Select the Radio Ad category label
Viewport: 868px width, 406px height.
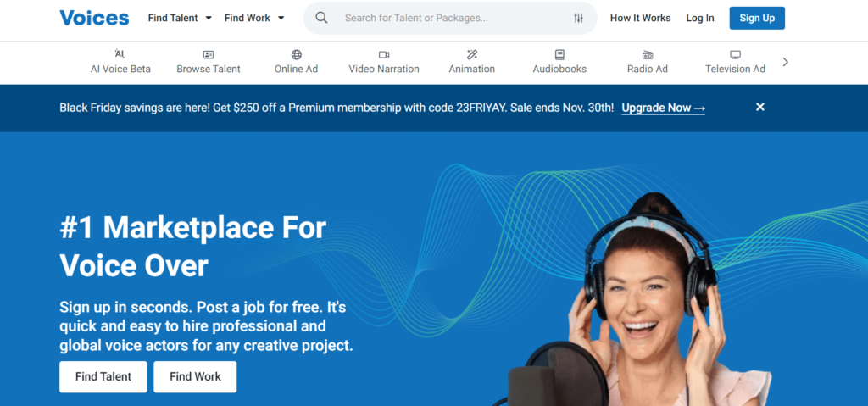[x=647, y=70]
